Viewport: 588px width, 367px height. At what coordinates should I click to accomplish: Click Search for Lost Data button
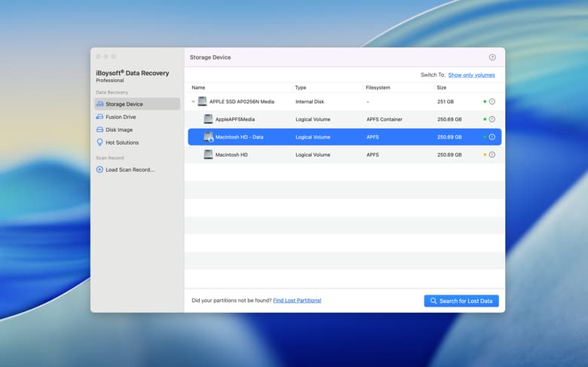pos(461,301)
